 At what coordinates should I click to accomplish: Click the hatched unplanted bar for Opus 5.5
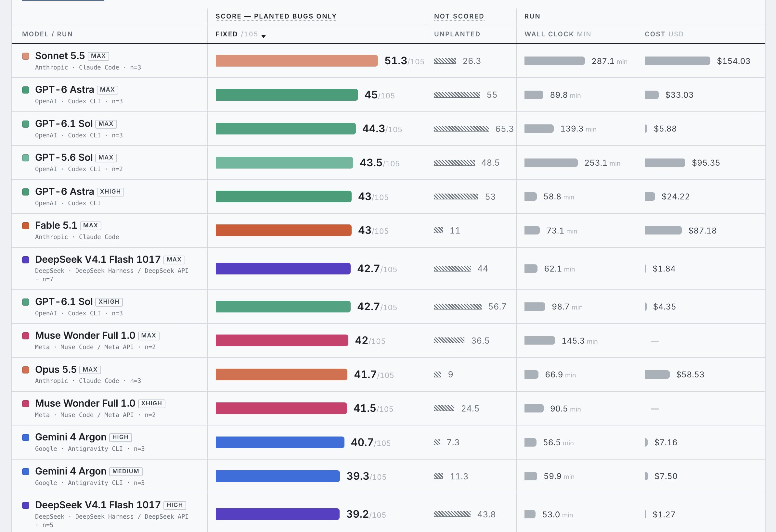point(437,374)
